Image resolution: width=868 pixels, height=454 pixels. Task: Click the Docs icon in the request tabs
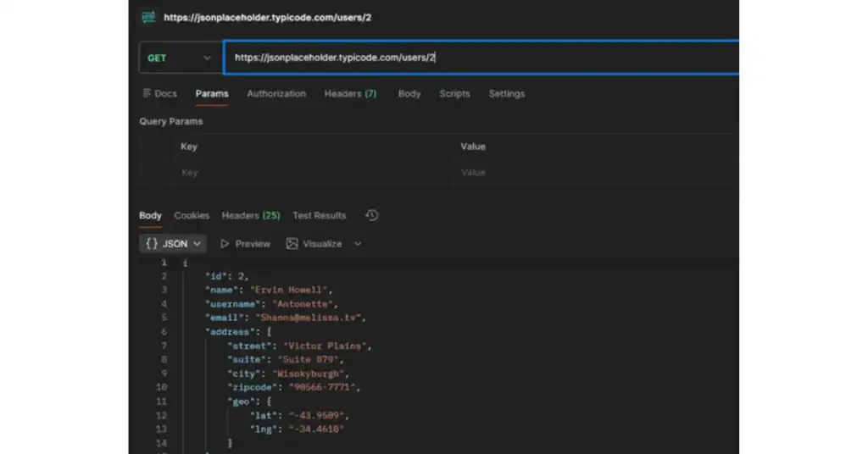[x=147, y=93]
